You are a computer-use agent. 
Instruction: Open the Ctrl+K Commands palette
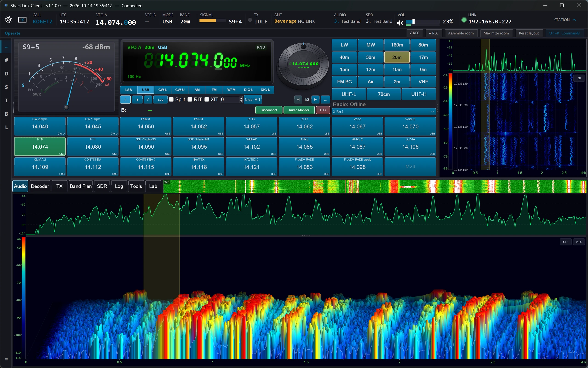tap(564, 33)
